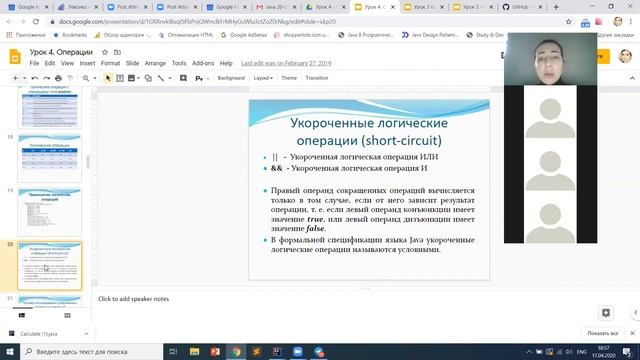Collapse the toolbar with chevron arrow

pos(632,78)
